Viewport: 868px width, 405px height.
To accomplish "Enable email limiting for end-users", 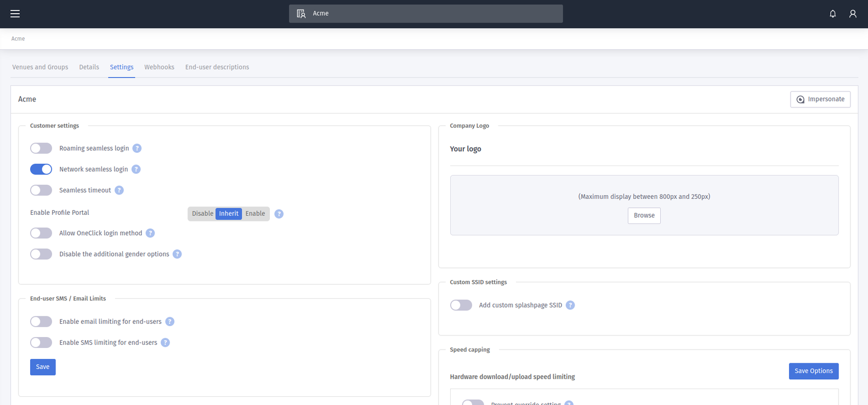I will coord(41,322).
